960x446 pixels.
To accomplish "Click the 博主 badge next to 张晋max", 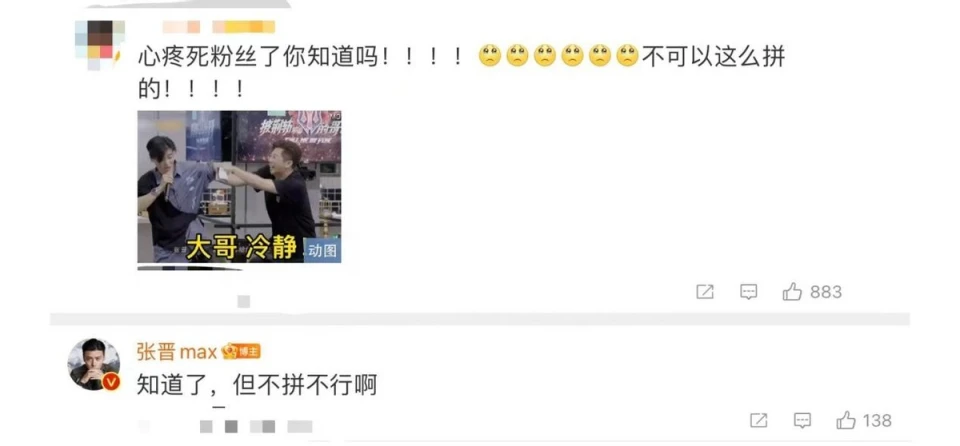I will point(242,352).
